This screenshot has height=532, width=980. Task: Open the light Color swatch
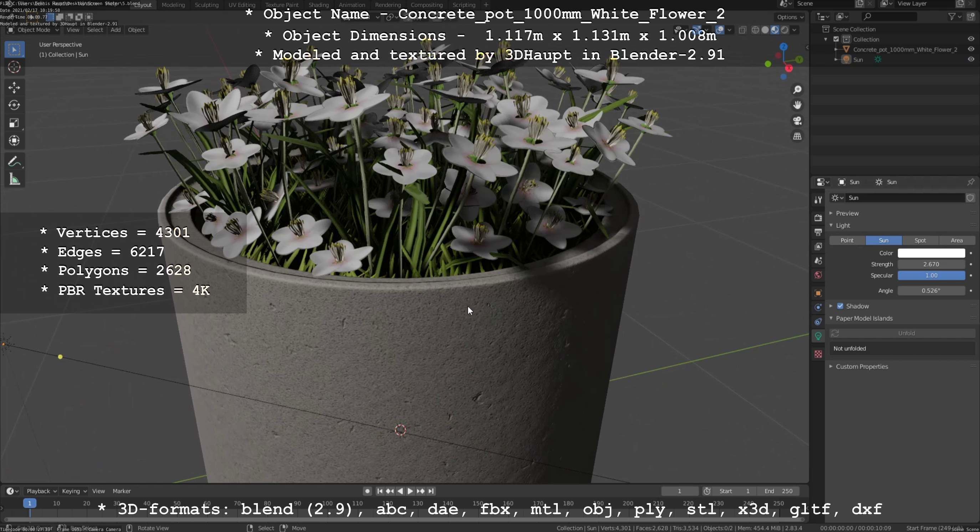(931, 253)
